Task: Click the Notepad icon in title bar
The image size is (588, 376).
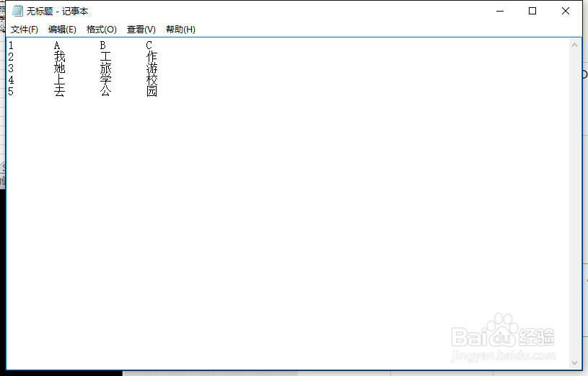Action: click(17, 11)
